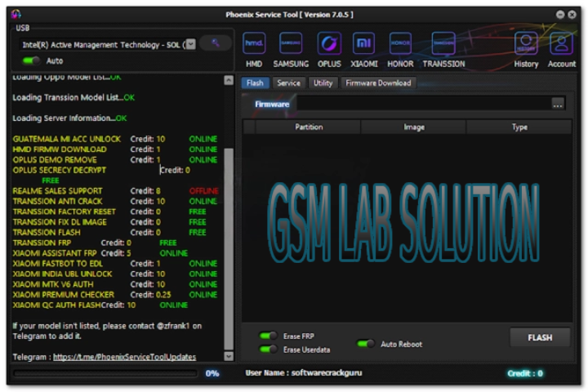
Task: Choose the Xiaomi brand icon
Action: point(364,44)
